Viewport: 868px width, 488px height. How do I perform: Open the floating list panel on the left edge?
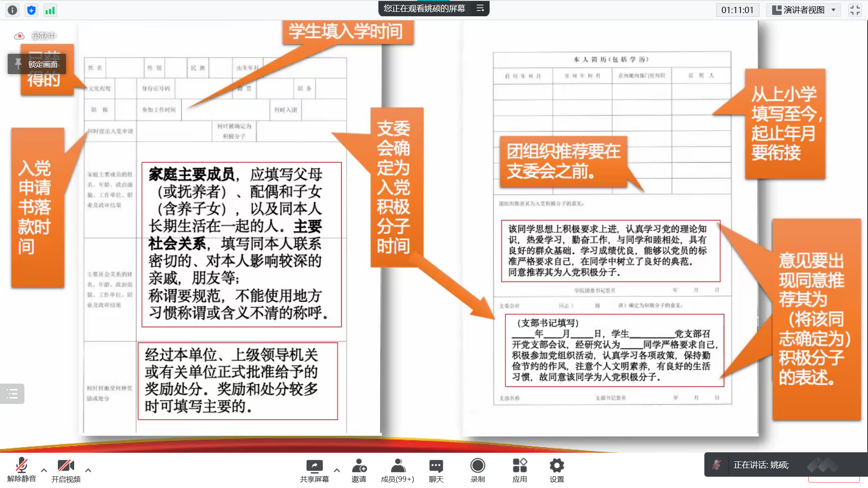12,394
